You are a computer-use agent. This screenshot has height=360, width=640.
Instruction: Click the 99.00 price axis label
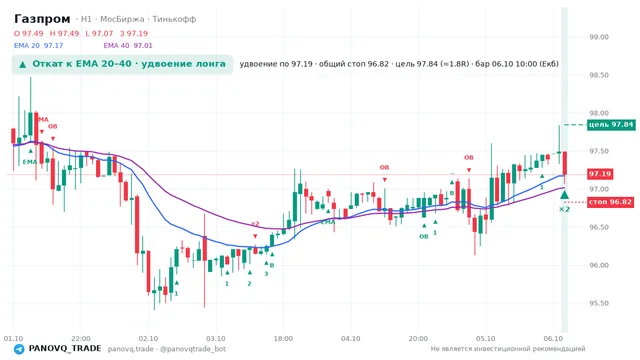point(599,37)
